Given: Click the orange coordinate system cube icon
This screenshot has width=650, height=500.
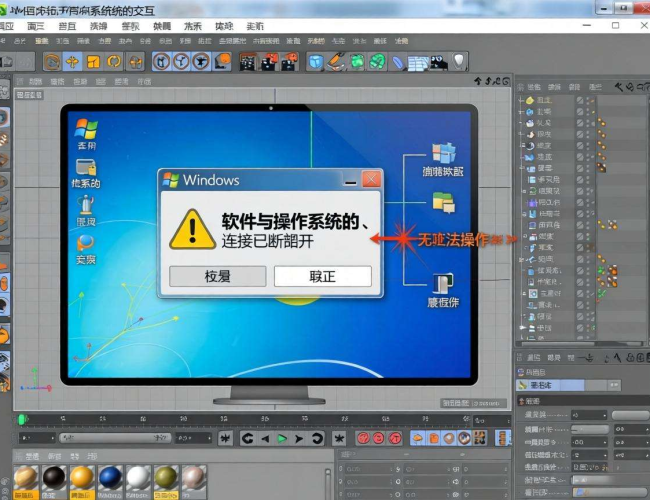Looking at the screenshot, I should pyautogui.click(x=222, y=62).
